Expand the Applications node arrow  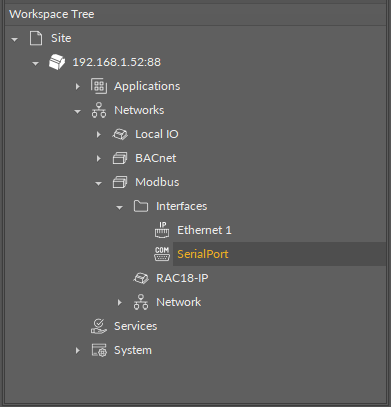[78, 87]
